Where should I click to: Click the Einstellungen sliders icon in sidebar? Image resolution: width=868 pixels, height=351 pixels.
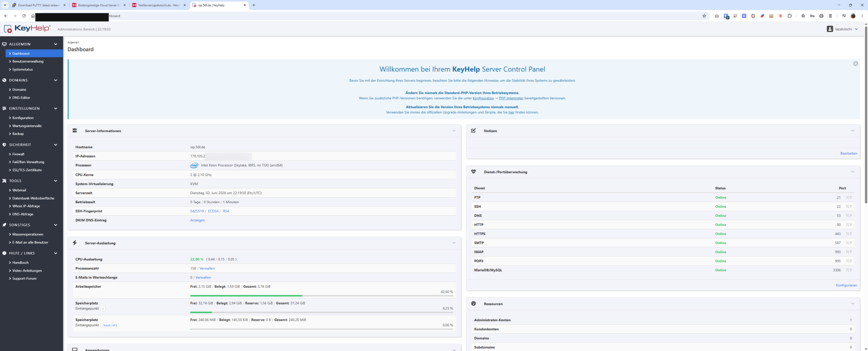coord(4,108)
